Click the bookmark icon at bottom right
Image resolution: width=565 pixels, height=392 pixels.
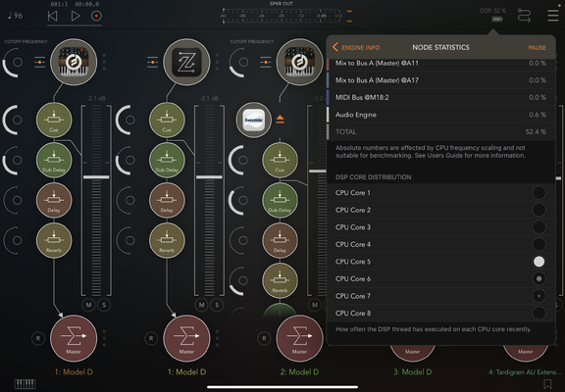point(547,384)
